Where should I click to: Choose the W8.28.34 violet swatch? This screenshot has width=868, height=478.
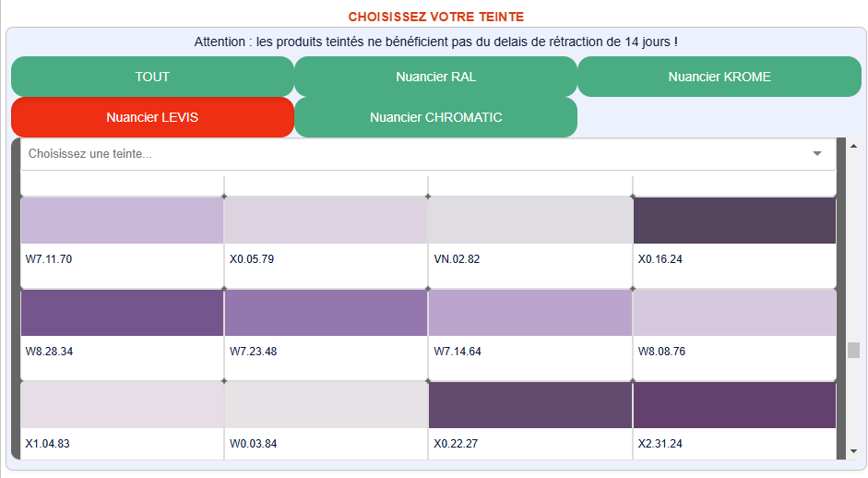point(122,313)
